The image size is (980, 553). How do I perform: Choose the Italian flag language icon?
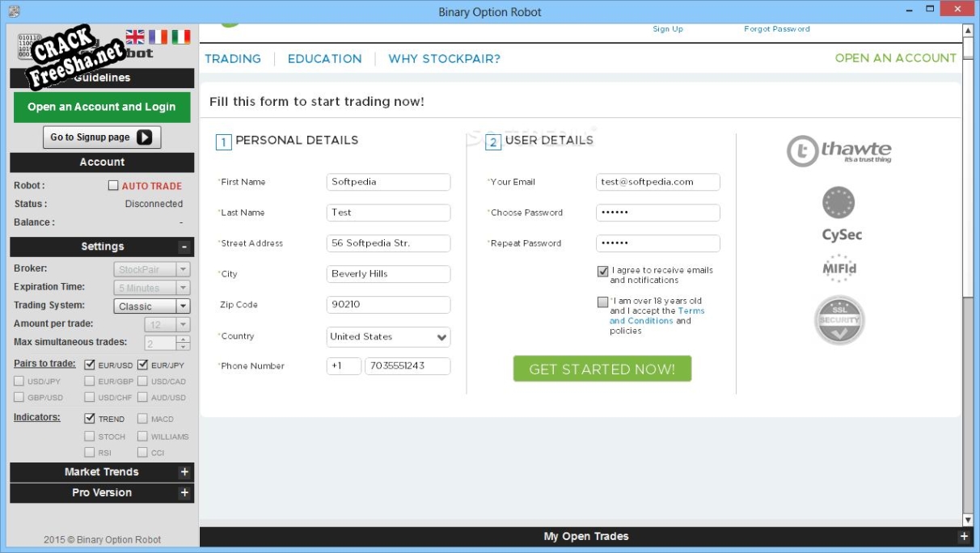(180, 36)
